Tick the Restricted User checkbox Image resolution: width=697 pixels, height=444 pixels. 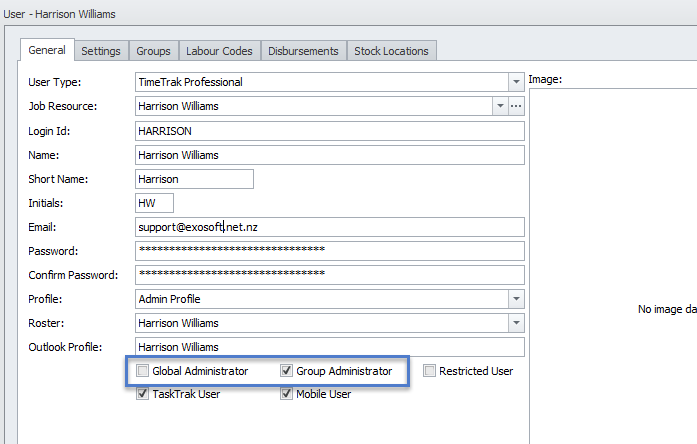click(430, 371)
